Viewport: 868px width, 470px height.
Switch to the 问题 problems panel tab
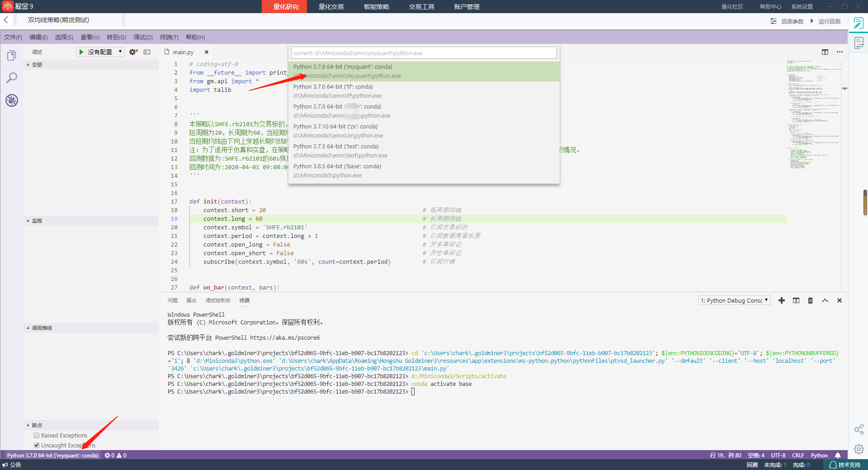tap(173, 300)
